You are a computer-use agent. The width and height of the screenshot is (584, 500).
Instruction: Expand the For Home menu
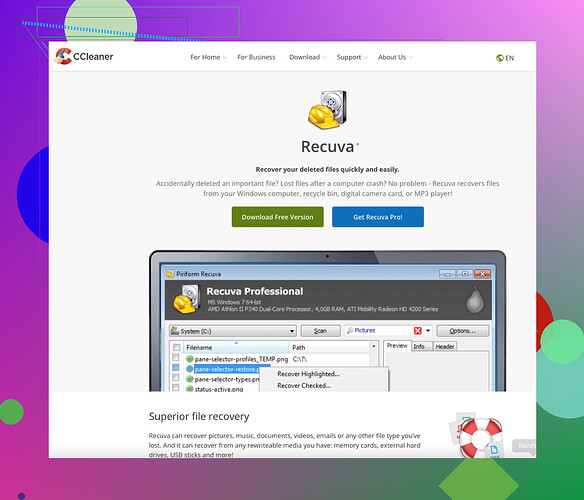click(x=208, y=57)
